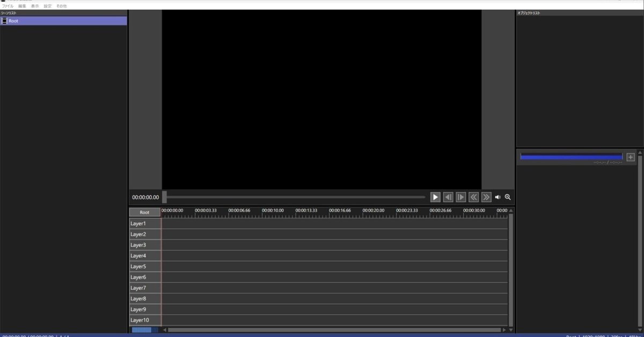Viewport: 644px width, 337px height.
Task: Open the 設定 menu
Action: pos(48,6)
